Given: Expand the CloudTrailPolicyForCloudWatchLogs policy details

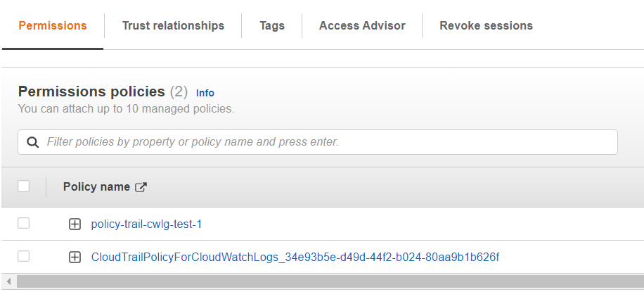Looking at the screenshot, I should [x=75, y=257].
